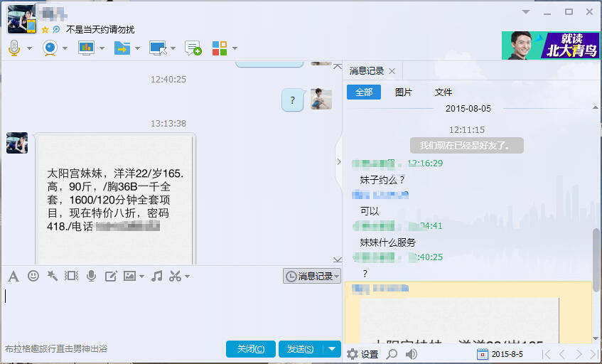Switch to the 全部 filter tab
The image size is (602, 364).
[x=364, y=92]
